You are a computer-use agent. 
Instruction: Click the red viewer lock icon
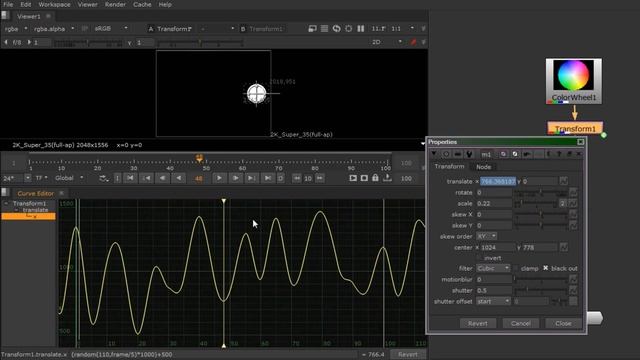coord(413,42)
